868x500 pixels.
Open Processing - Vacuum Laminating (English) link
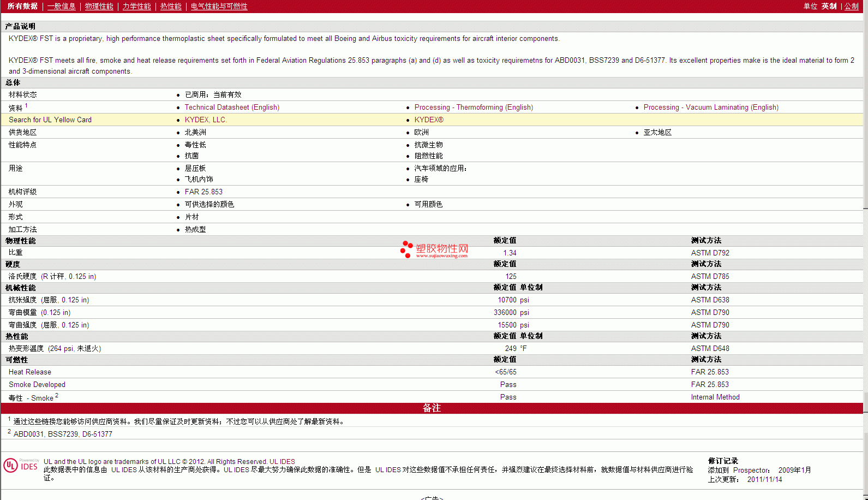[x=711, y=108]
